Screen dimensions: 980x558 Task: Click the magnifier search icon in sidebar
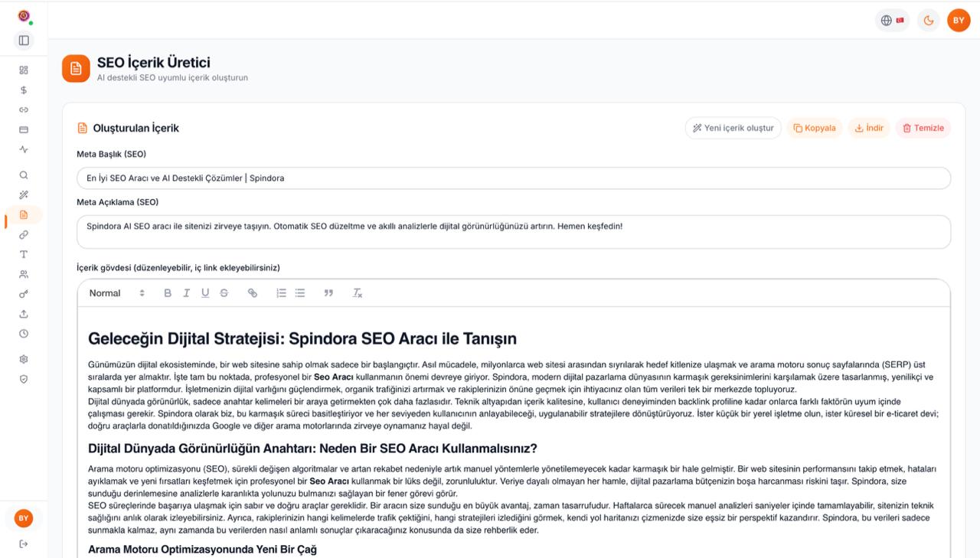coord(24,175)
